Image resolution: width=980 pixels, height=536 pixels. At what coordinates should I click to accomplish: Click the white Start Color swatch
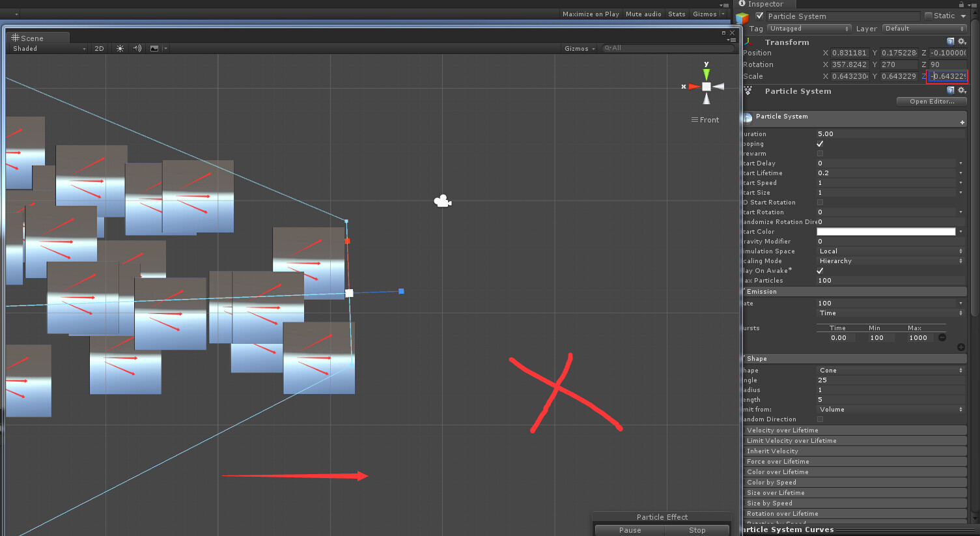pos(886,231)
